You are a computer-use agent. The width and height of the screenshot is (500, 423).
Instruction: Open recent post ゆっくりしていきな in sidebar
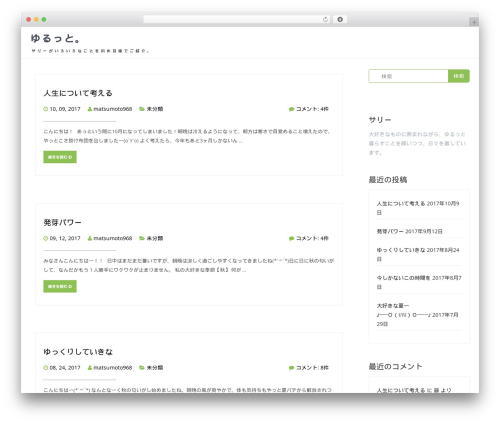[x=401, y=250]
